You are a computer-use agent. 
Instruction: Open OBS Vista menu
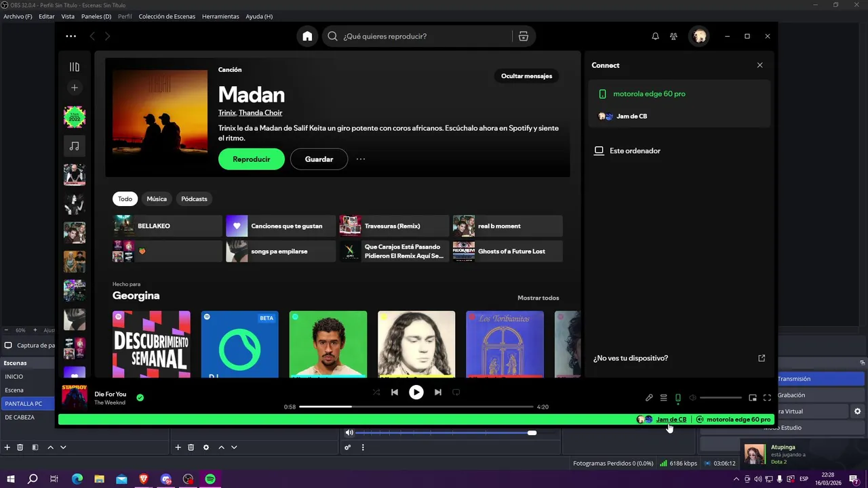(68, 16)
